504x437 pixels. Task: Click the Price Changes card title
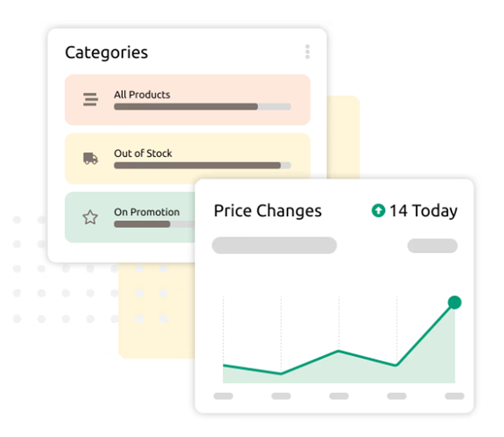point(268,211)
